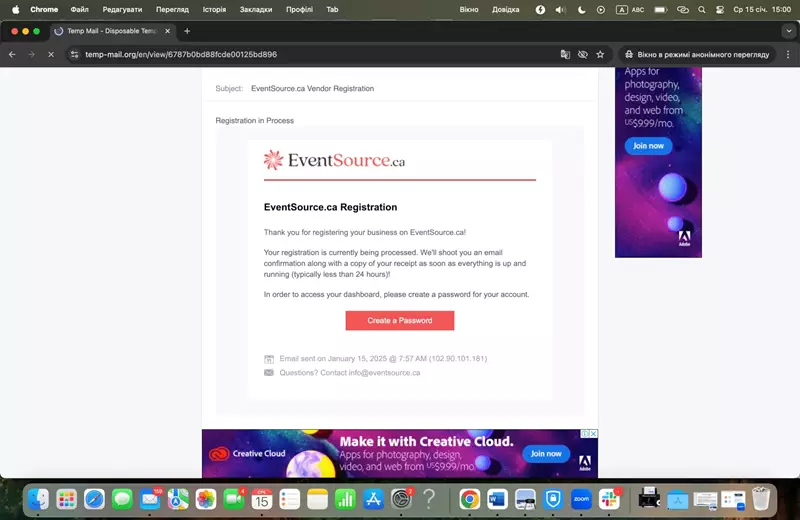The image size is (800, 520).
Task: Open Maps from the dock
Action: click(178, 499)
